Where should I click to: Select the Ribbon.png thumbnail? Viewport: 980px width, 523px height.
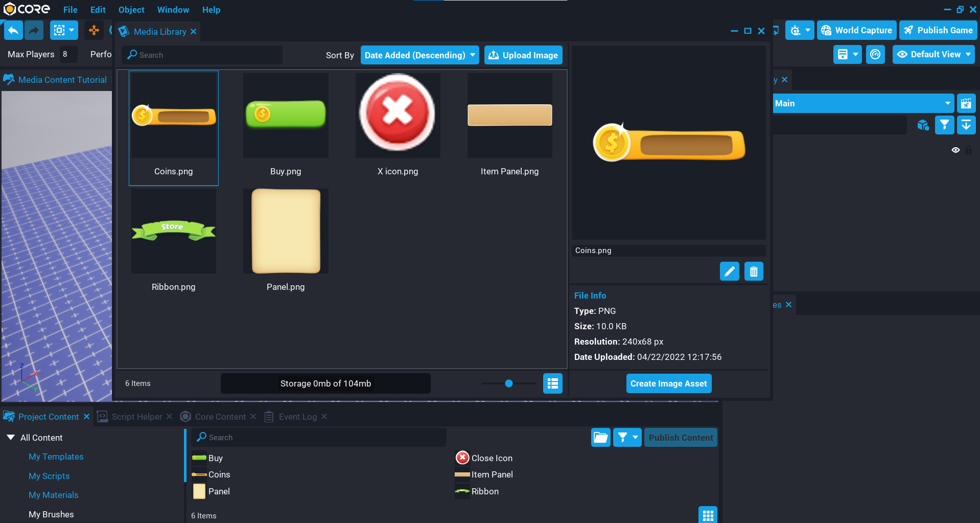point(174,231)
